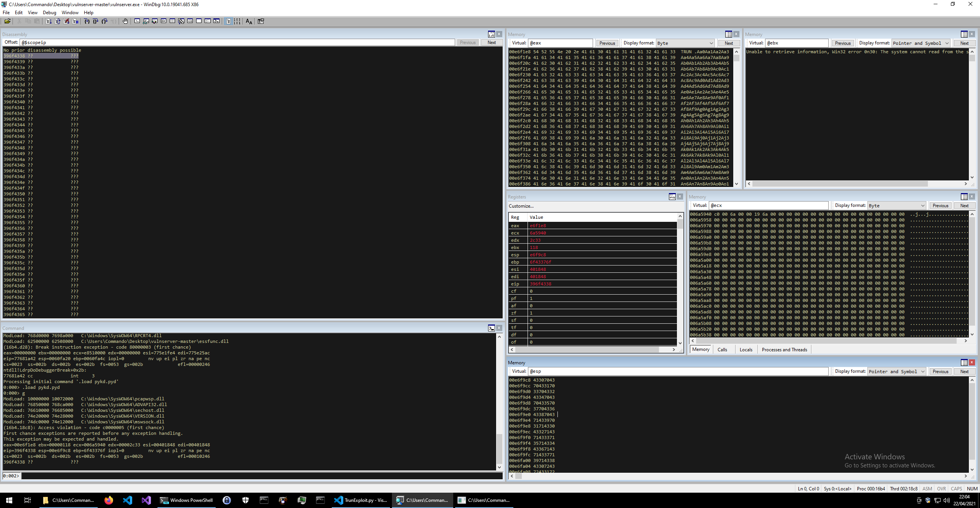Image resolution: width=980 pixels, height=508 pixels.
Task: Click Customize... in the Registers panel
Action: coord(521,206)
